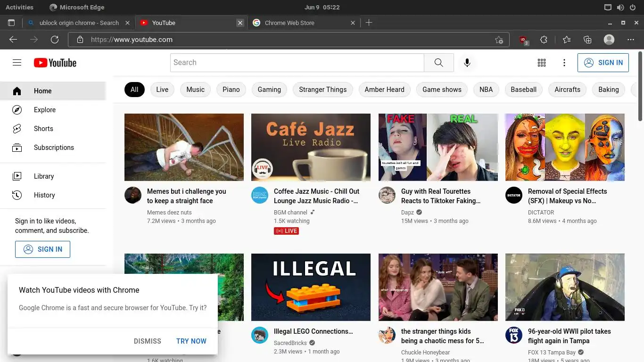The image size is (644, 362).
Task: Filter videos by Amber Heard chip
Action: [384, 90]
